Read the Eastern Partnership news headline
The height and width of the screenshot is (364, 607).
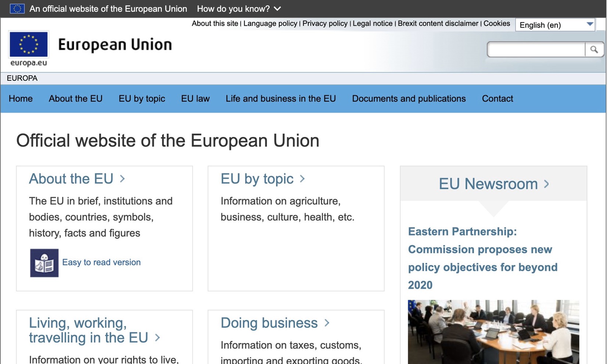pos(482,258)
